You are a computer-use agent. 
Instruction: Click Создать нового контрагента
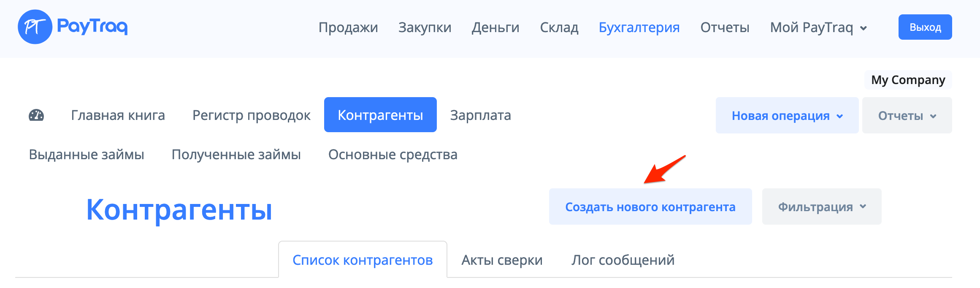click(x=650, y=206)
